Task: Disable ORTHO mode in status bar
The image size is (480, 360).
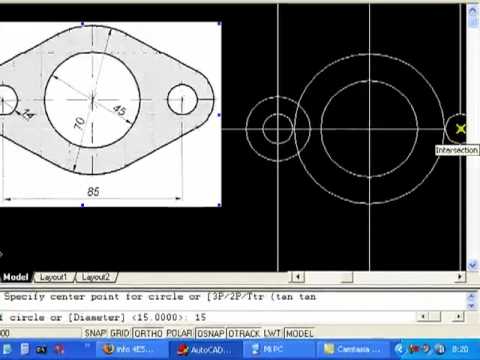Action: [148, 333]
